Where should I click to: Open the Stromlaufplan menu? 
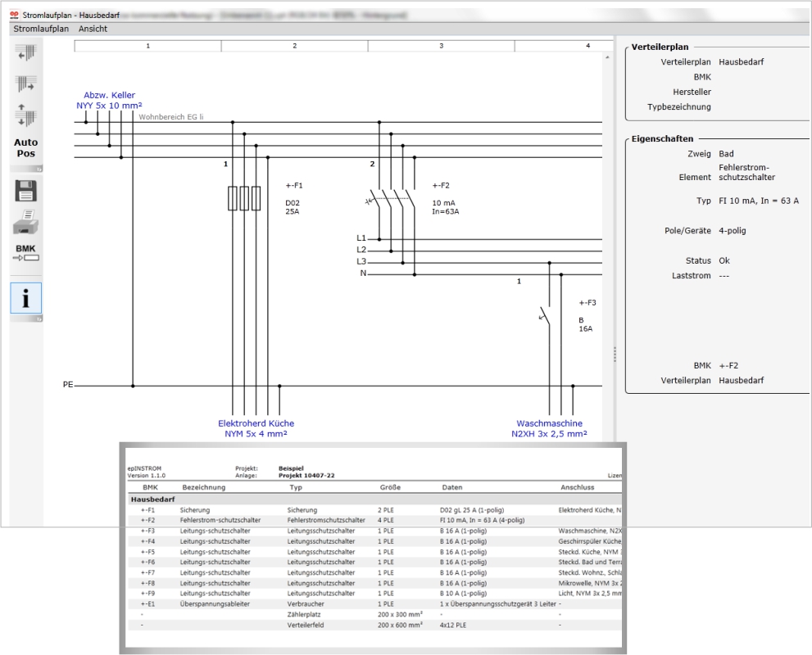point(41,29)
